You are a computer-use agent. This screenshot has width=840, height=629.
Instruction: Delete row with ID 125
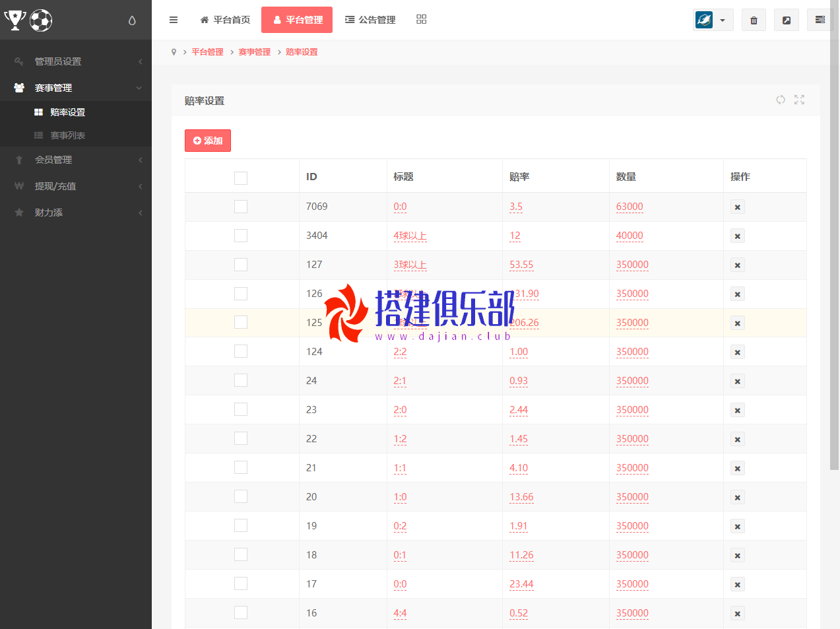[x=738, y=323]
